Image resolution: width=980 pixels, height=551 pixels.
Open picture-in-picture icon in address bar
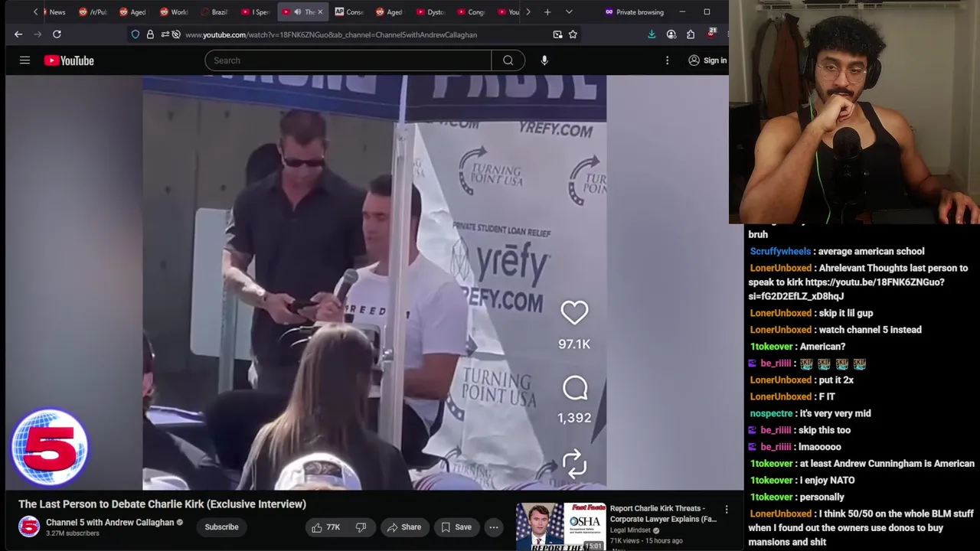click(x=557, y=34)
